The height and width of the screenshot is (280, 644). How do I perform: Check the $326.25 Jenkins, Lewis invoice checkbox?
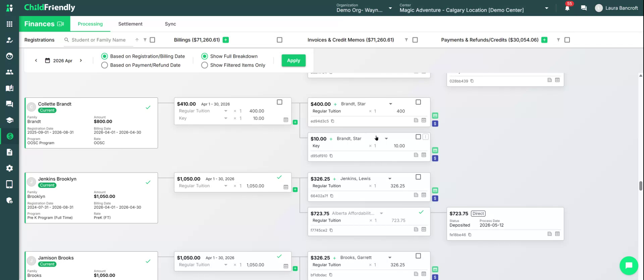[x=418, y=177]
